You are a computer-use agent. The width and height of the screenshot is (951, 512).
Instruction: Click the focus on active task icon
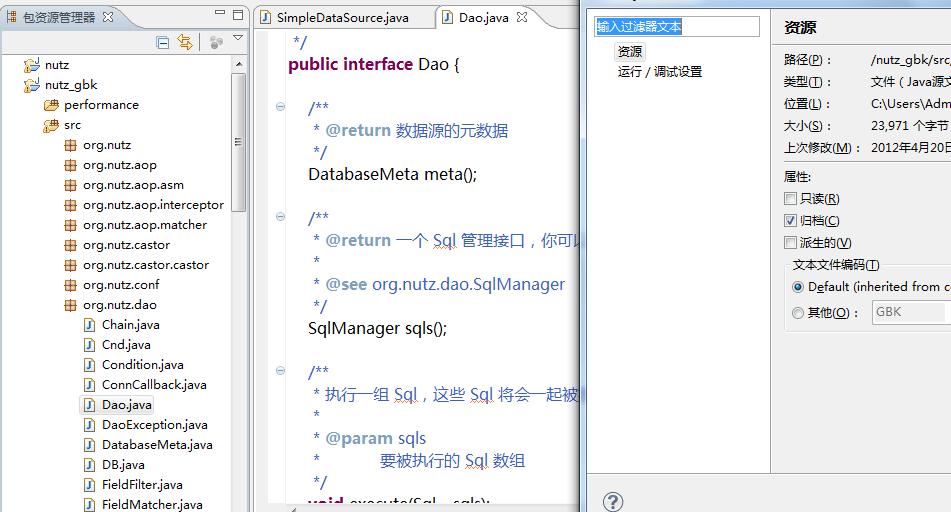click(x=216, y=42)
